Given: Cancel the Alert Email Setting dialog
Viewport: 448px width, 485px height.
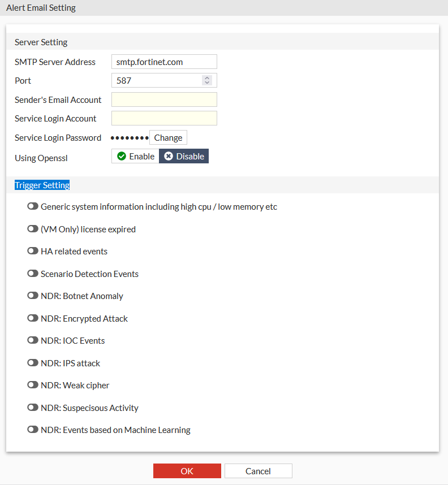Looking at the screenshot, I should 258,471.
